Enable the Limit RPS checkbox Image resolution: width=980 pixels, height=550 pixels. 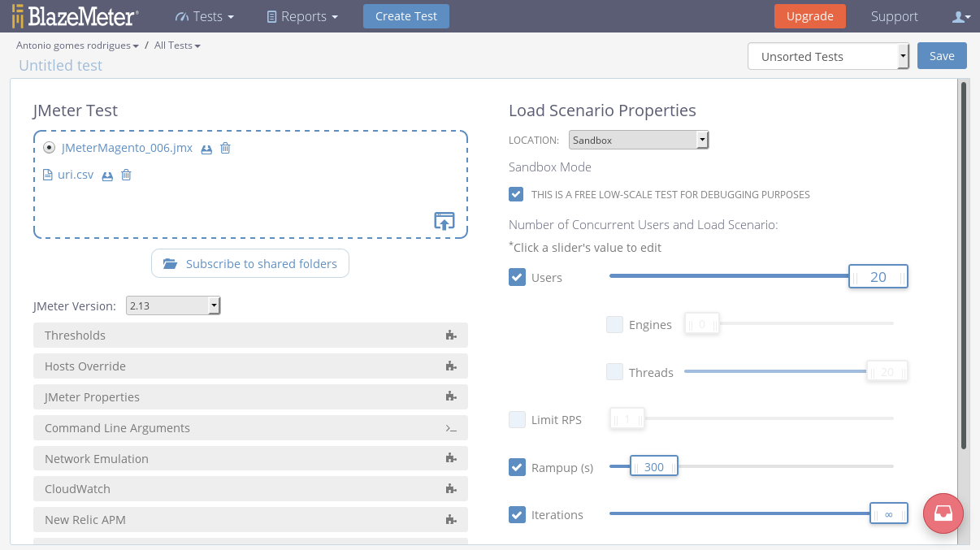[517, 419]
